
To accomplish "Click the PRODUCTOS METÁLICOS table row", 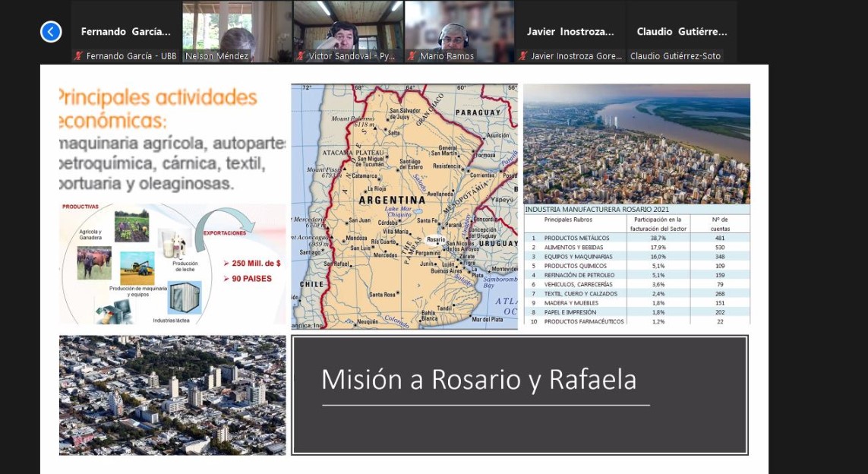I will 636,238.
